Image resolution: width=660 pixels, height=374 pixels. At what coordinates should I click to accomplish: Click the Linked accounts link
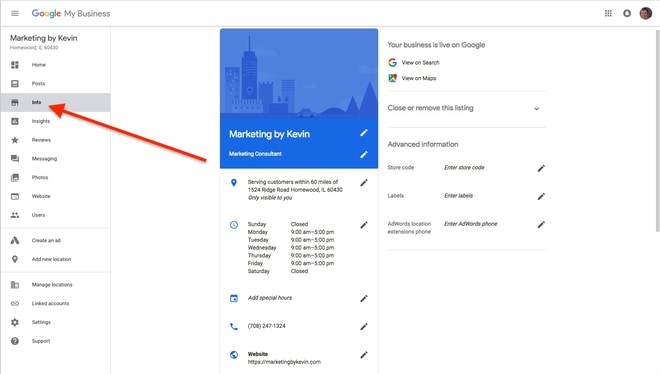[50, 303]
